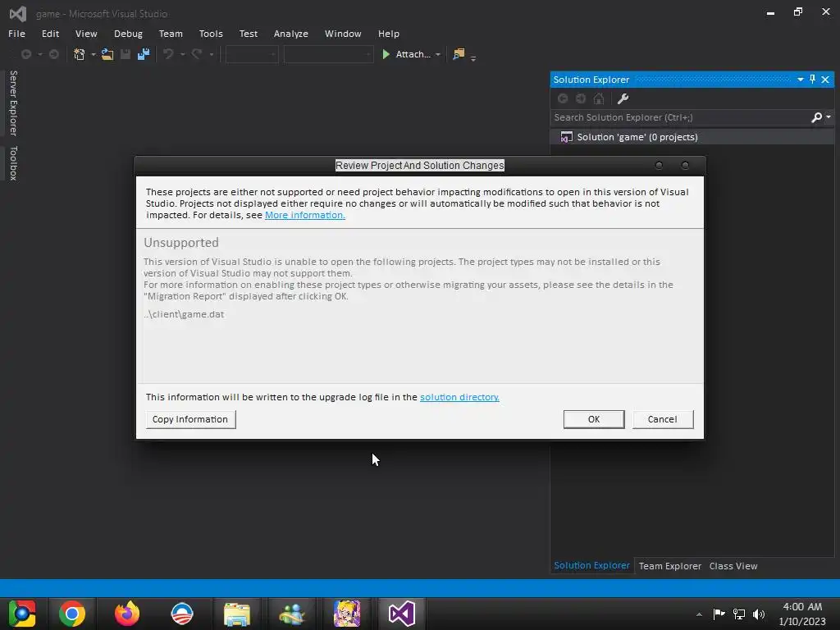Click the Redo arrow icon
The width and height of the screenshot is (840, 630).
pyautogui.click(x=197, y=54)
